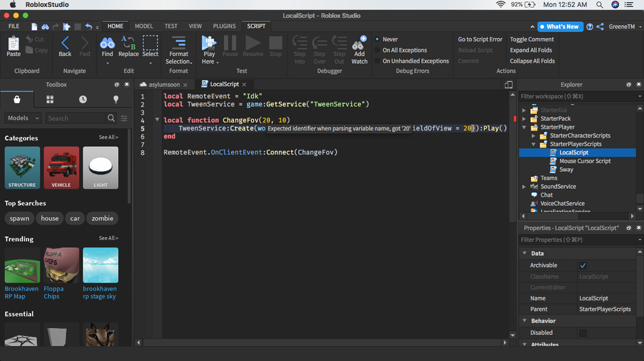This screenshot has width=644, height=361.
Task: Open Toolbox Creations lightbulb tab
Action: (116, 100)
